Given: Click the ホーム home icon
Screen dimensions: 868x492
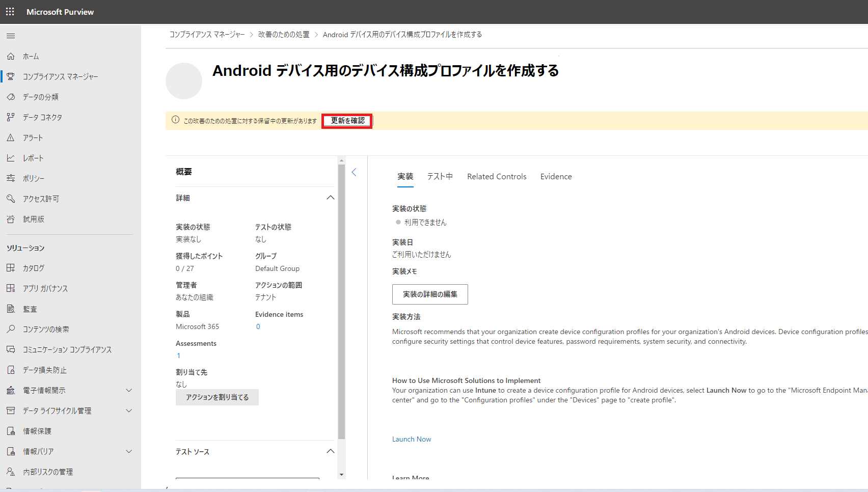Looking at the screenshot, I should (11, 56).
